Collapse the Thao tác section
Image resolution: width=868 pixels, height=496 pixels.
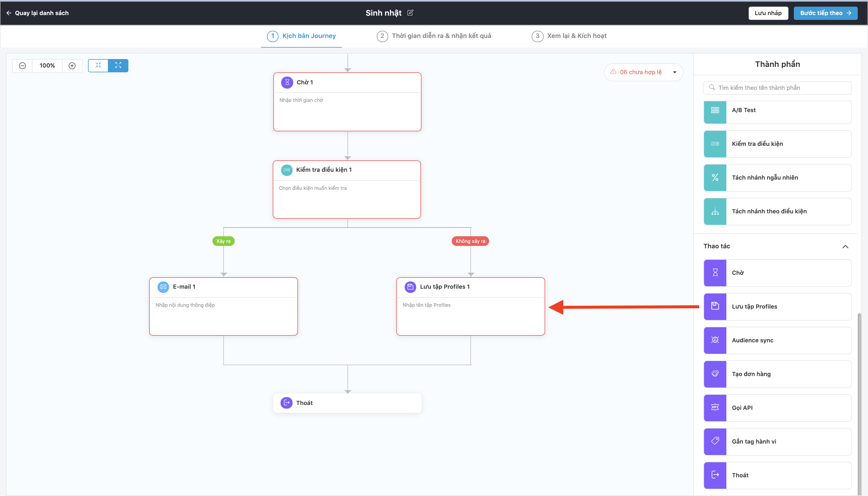[845, 246]
